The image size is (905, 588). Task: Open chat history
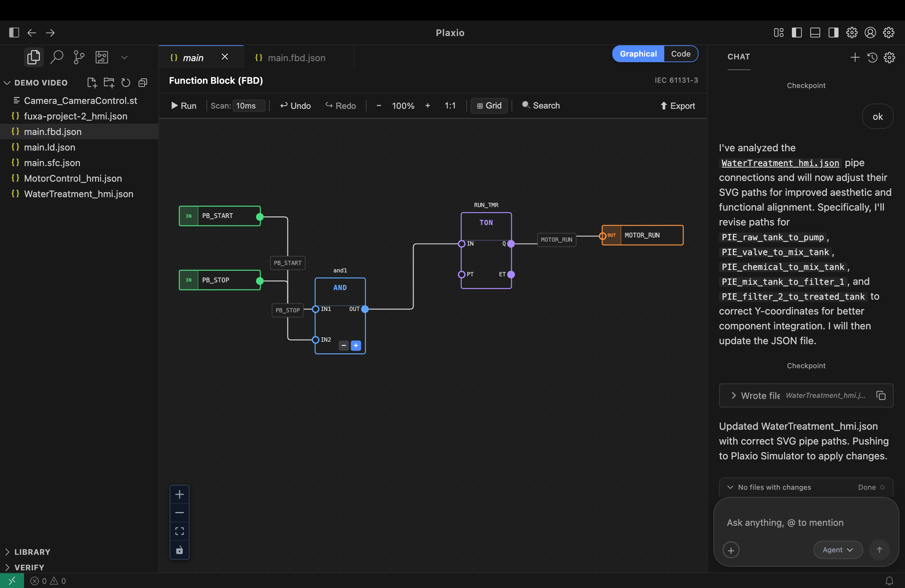(872, 57)
